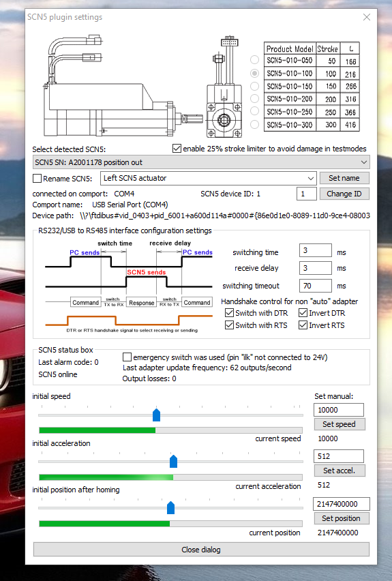Click 'Output losses: 0' text
Viewport: 392px width, 581px height.
(149, 378)
